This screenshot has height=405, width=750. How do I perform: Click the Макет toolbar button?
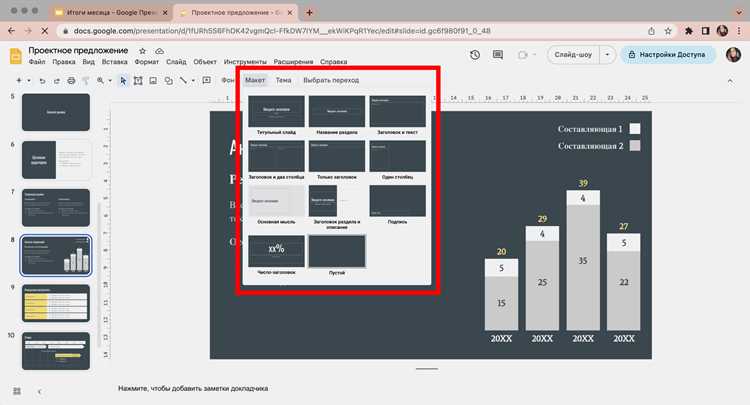255,80
